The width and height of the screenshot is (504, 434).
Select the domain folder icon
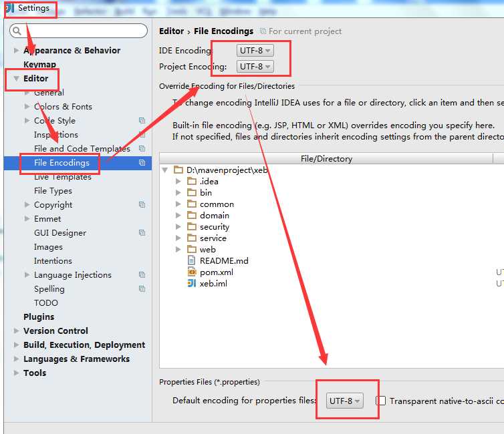(192, 215)
